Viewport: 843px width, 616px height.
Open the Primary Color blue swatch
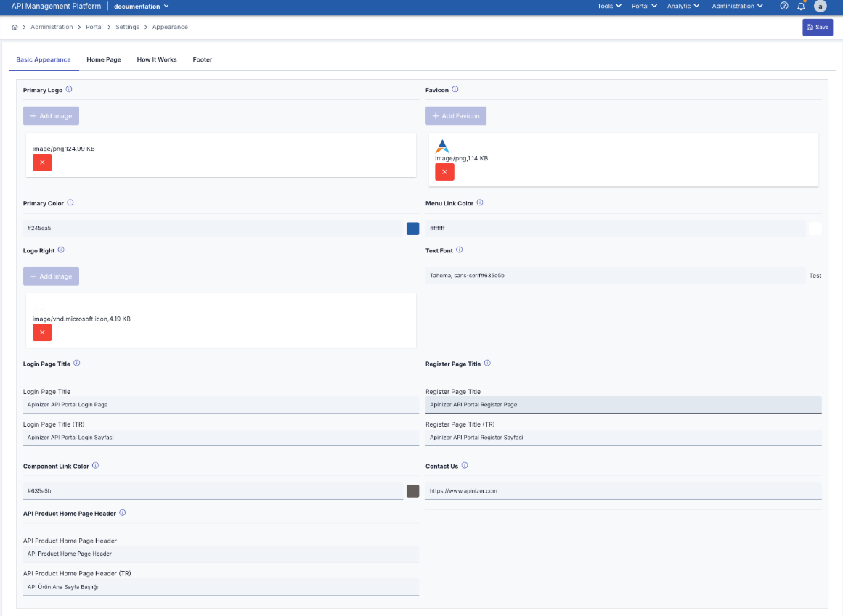(x=412, y=229)
